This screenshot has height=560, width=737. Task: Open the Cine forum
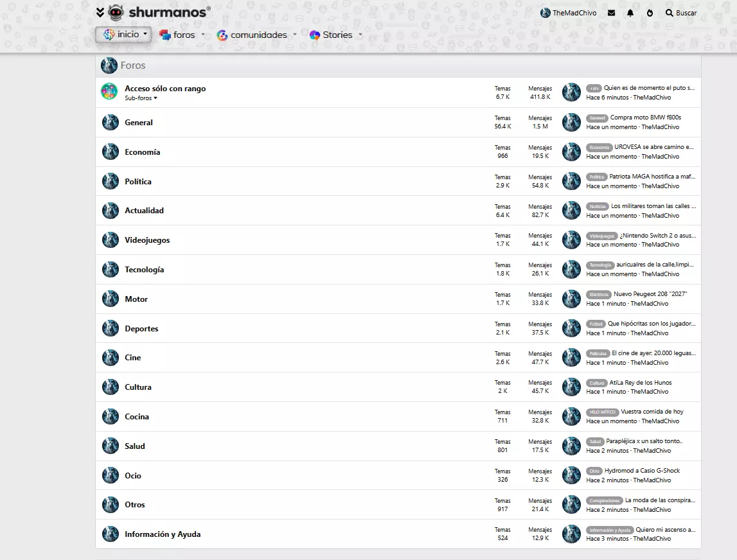point(132,358)
